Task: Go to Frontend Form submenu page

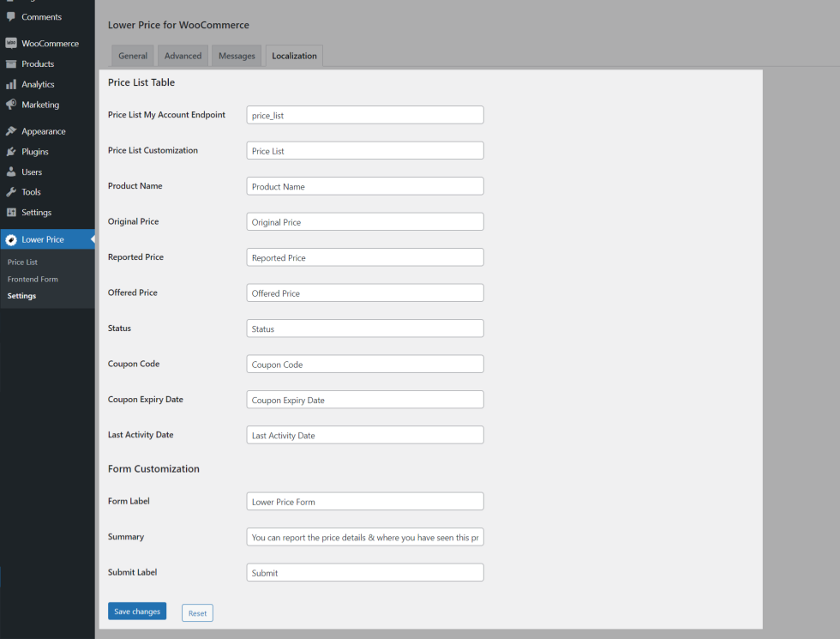Action: pyautogui.click(x=33, y=280)
